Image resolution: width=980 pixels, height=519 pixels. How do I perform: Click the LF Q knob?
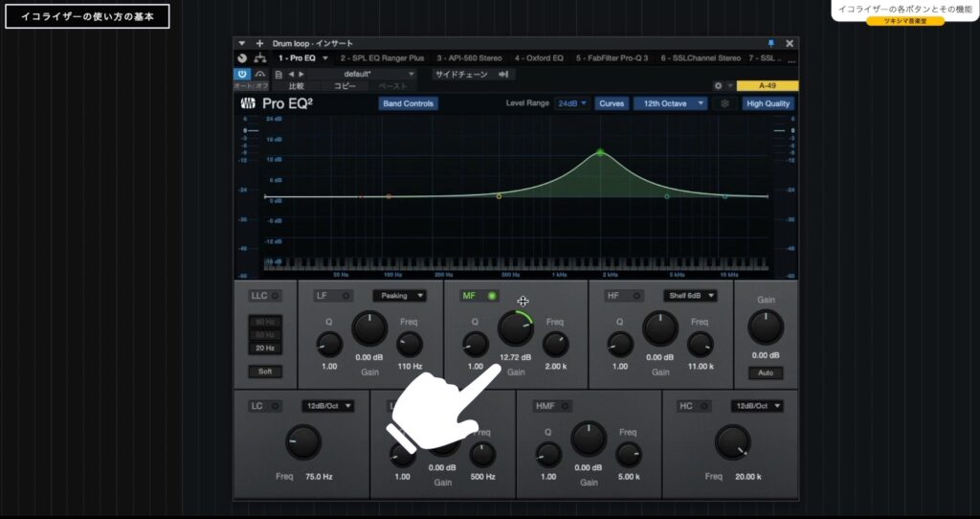(x=329, y=345)
